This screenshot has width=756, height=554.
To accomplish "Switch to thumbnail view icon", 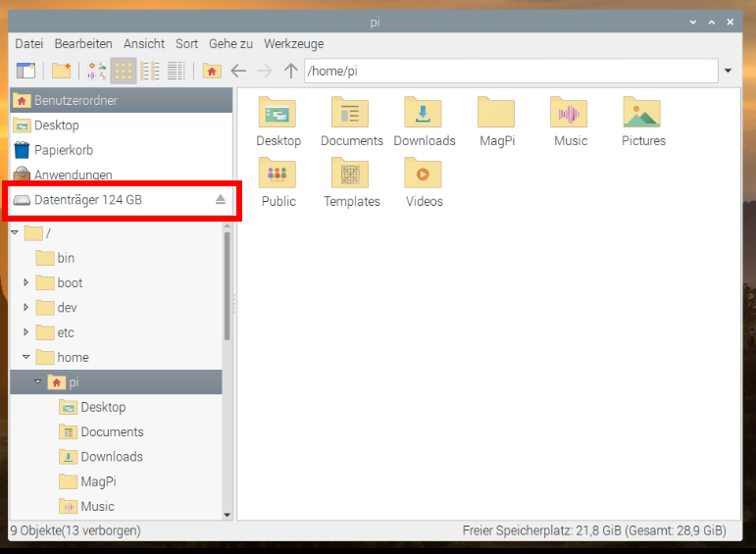I will coord(97,71).
